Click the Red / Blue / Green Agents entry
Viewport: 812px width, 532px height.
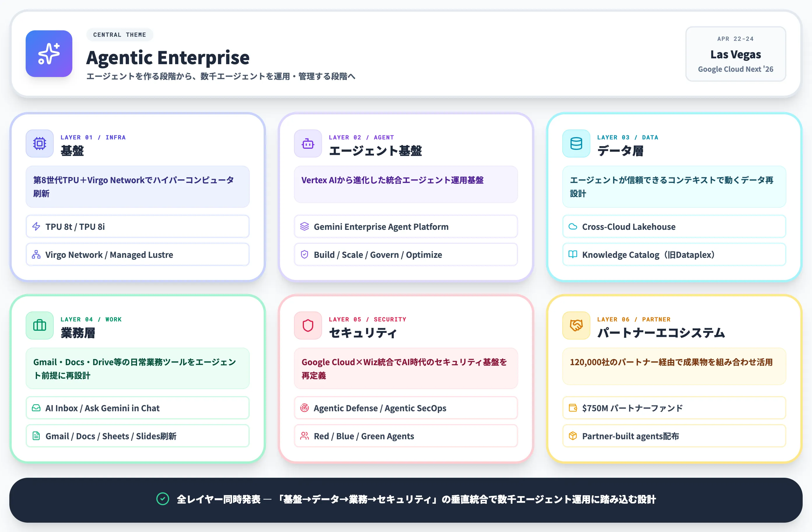(x=406, y=436)
